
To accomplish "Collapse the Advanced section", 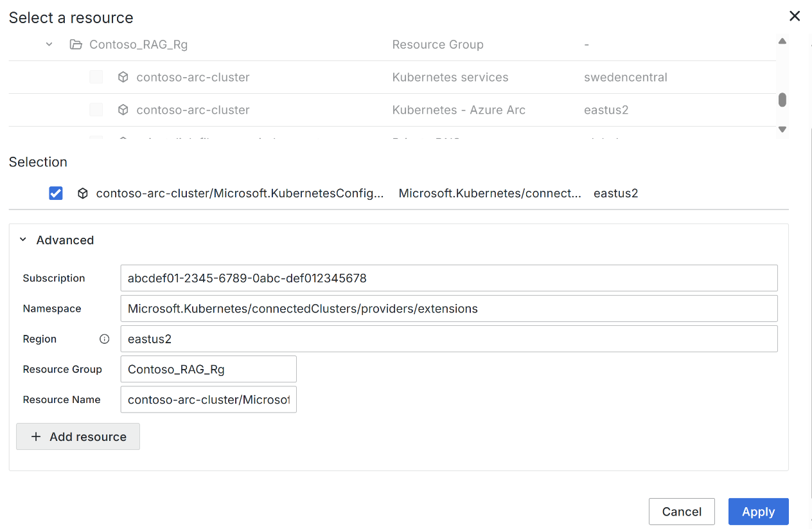I will (23, 240).
